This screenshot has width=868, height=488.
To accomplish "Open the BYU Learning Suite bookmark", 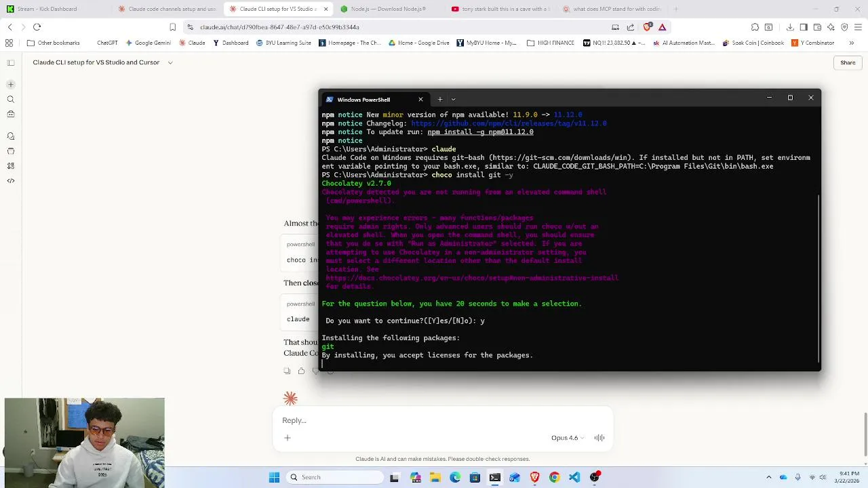I will (x=283, y=43).
